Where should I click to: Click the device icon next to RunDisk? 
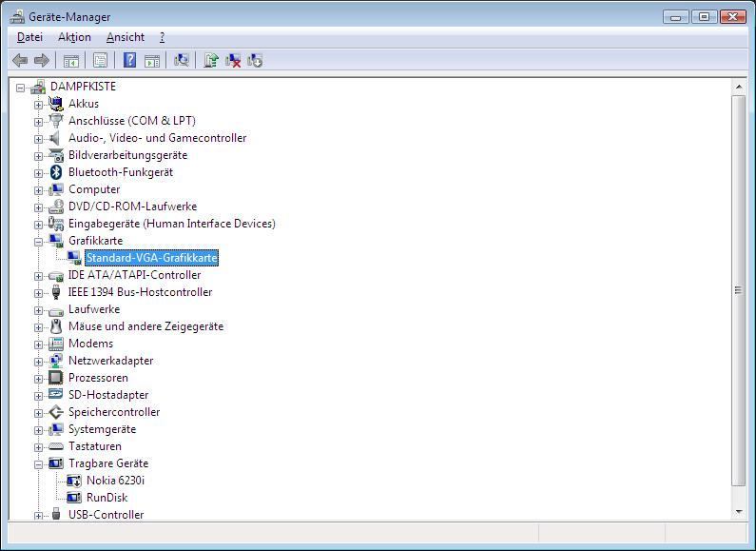[74, 497]
